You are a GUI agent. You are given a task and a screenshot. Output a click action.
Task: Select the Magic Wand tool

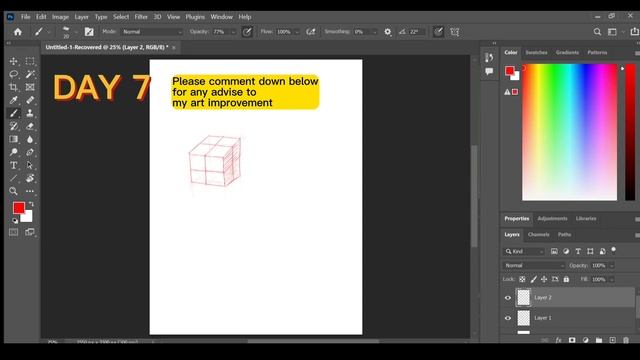pos(30,74)
